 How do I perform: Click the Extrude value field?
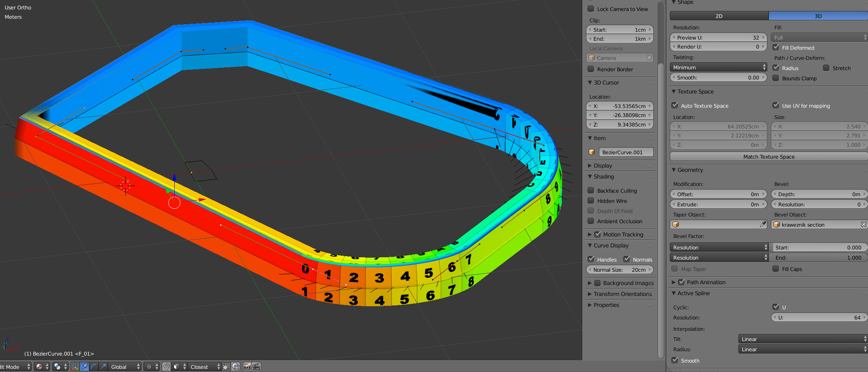pyautogui.click(x=718, y=204)
